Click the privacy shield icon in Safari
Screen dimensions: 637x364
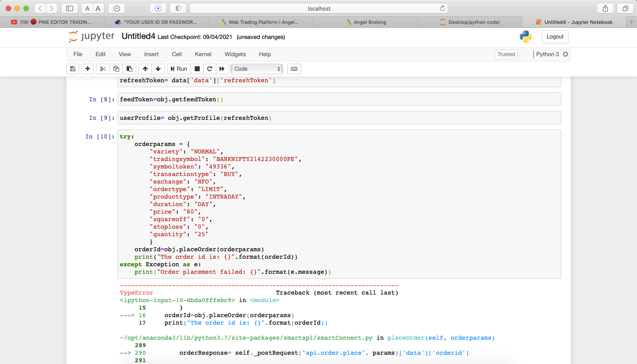tap(178, 8)
